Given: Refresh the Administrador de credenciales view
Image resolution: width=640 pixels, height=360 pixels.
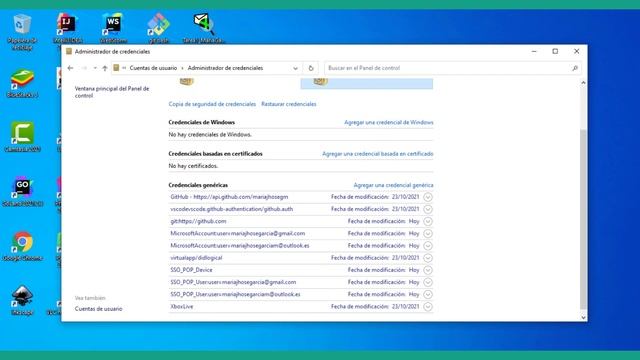Looking at the screenshot, I should pyautogui.click(x=311, y=68).
